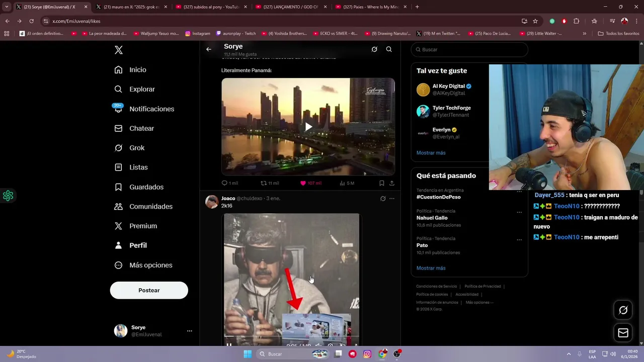
Task: Click Grok icon on Joaco's post
Action: [x=383, y=199]
